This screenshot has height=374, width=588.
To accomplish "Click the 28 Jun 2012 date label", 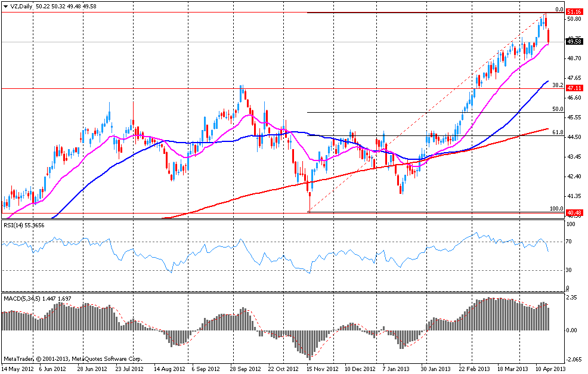I will (x=92, y=369).
